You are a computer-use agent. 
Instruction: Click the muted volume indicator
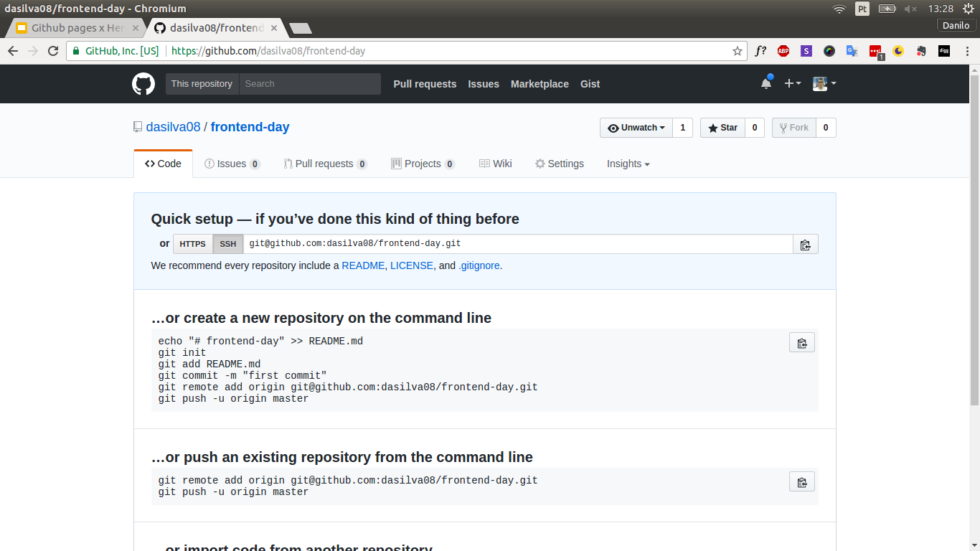pyautogui.click(x=910, y=9)
